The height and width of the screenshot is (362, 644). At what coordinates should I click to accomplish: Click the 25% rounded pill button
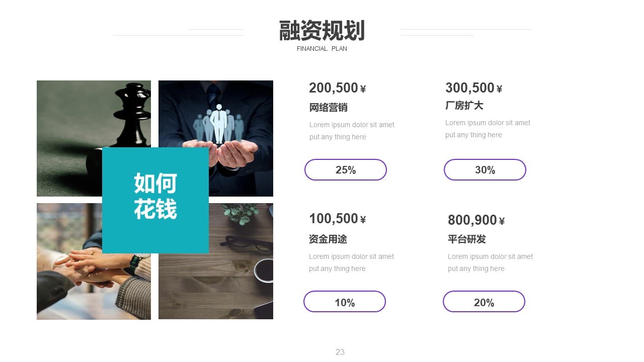[346, 170]
